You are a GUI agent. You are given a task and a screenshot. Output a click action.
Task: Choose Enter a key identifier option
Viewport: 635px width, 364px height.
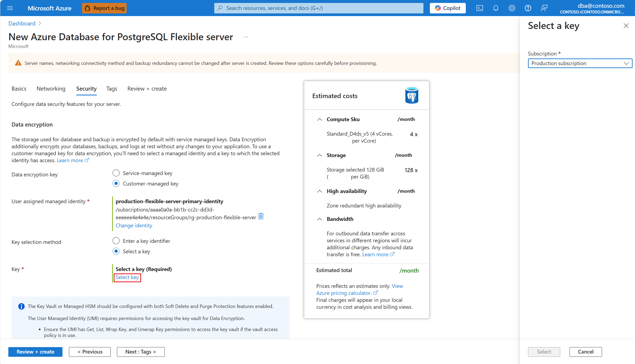coord(116,241)
